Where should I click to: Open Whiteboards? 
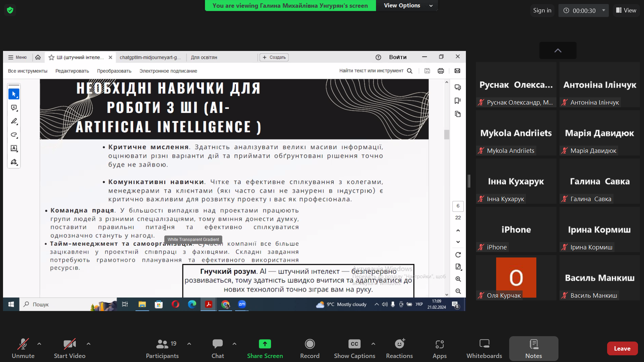tap(484, 349)
